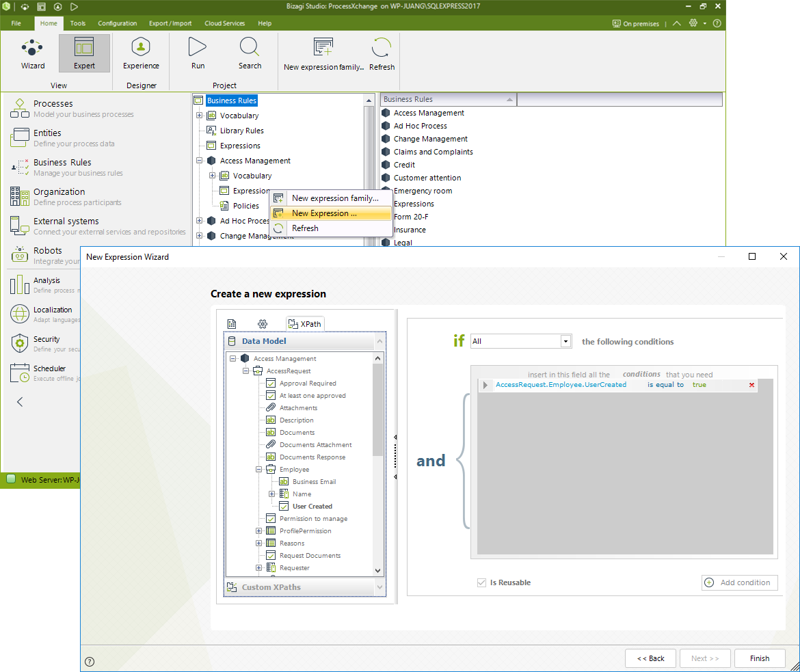Choose New Expression from context menu
800x672 pixels.
pyautogui.click(x=331, y=213)
